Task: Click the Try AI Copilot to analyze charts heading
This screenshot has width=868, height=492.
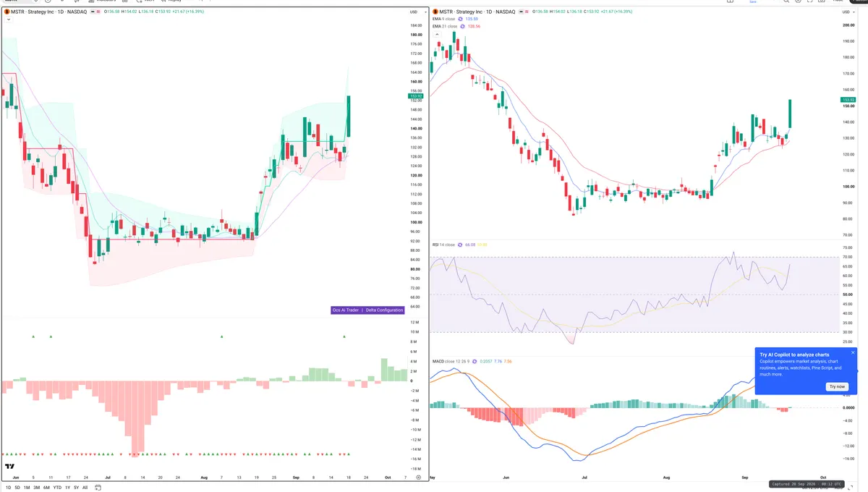Action: tap(794, 355)
